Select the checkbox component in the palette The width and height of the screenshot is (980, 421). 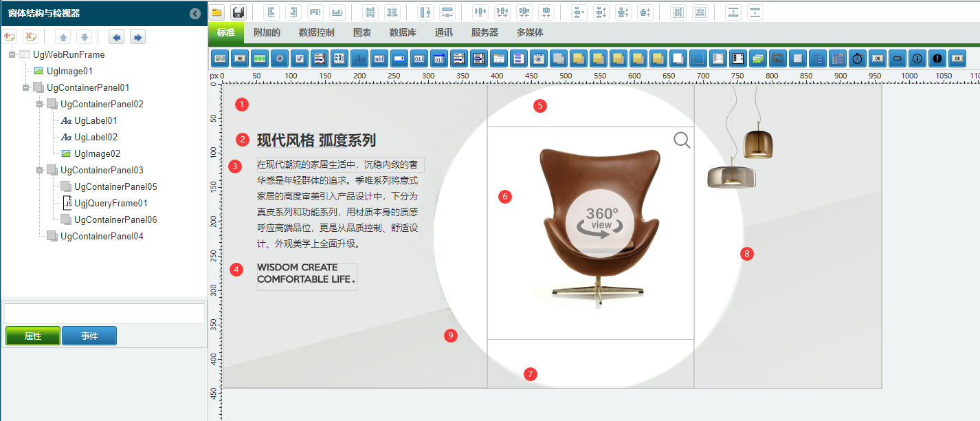pos(300,58)
